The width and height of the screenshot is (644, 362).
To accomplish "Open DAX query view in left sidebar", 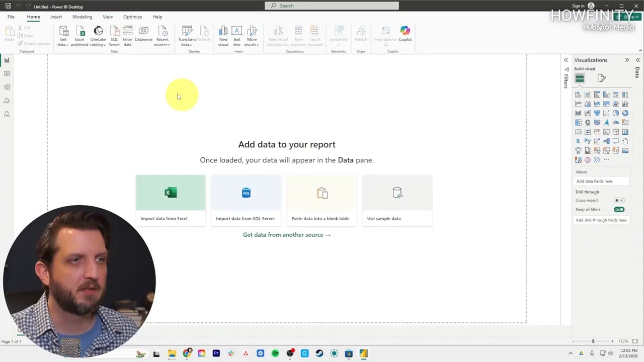I will (7, 101).
